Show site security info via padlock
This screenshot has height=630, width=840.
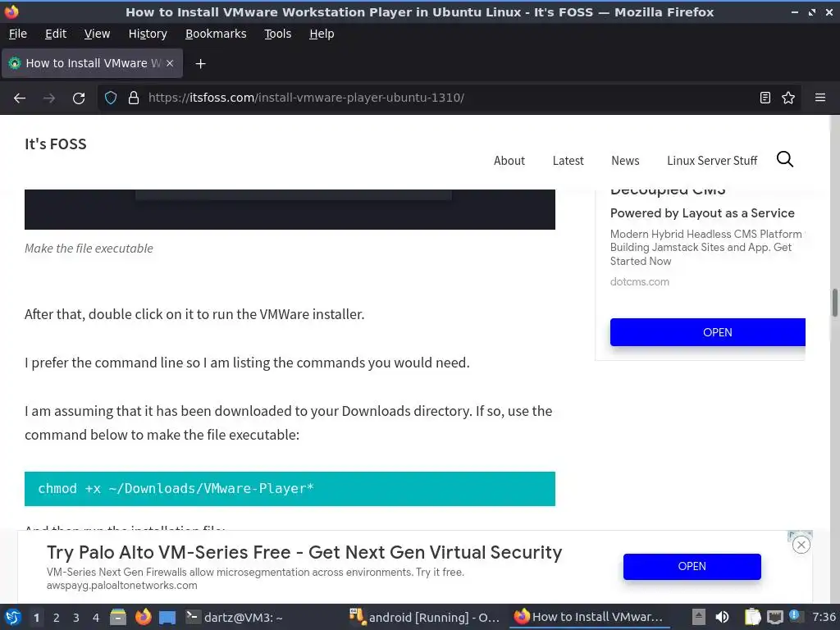pos(134,98)
